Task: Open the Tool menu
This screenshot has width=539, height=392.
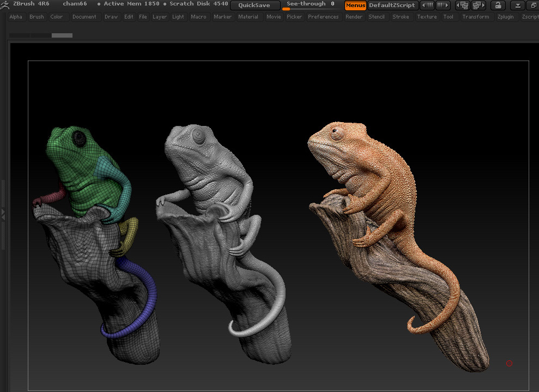Action: pos(448,16)
